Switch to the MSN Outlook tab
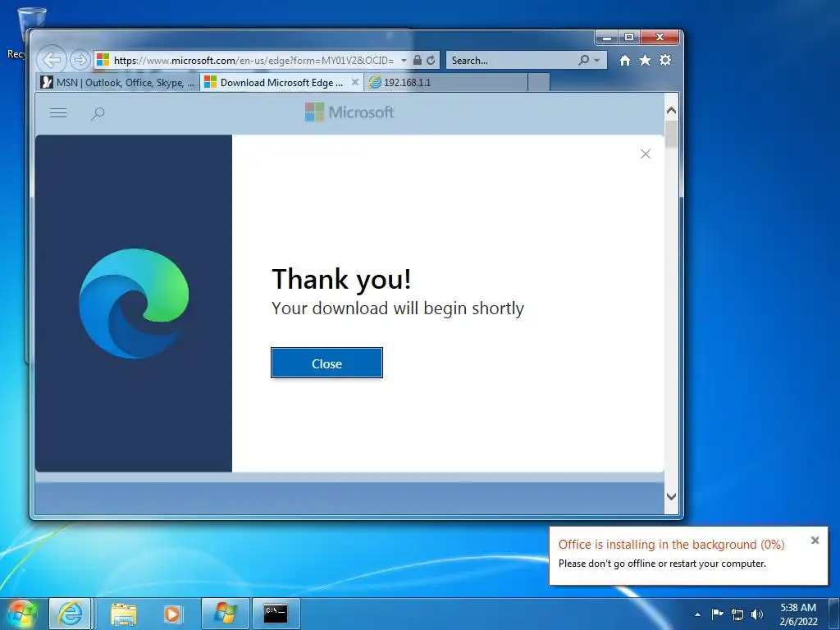 tap(118, 83)
